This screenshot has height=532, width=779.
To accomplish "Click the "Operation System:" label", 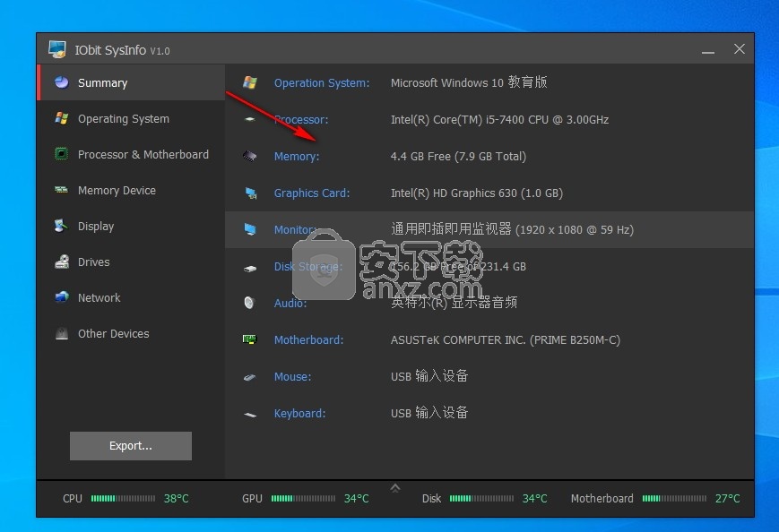I will (x=322, y=83).
